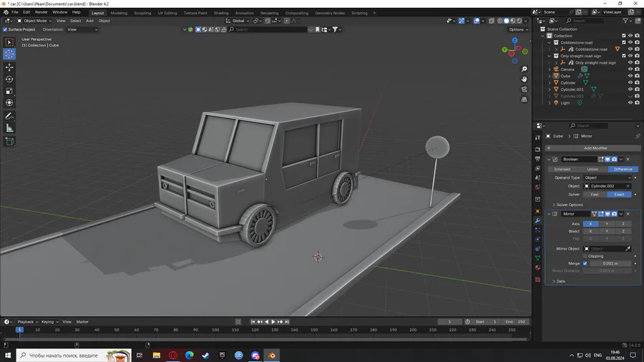Screen dimensions: 644x362
Task: Switch to the Shading workspace tab
Action: click(221, 13)
